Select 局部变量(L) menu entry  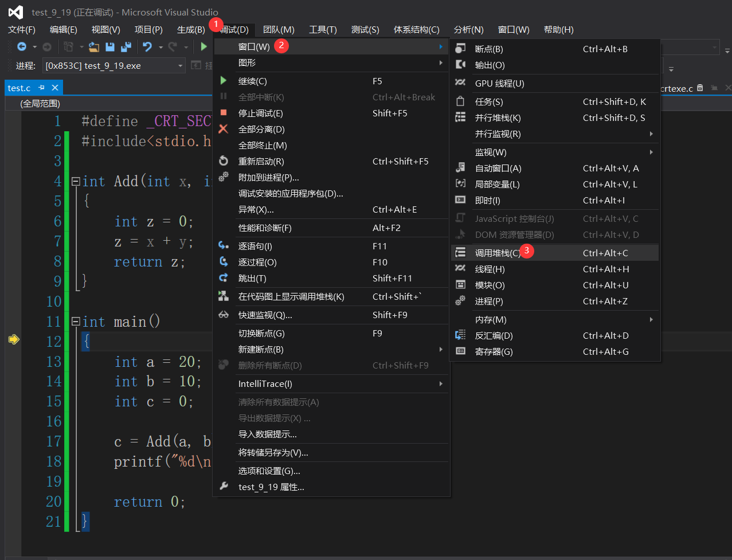(x=555, y=184)
